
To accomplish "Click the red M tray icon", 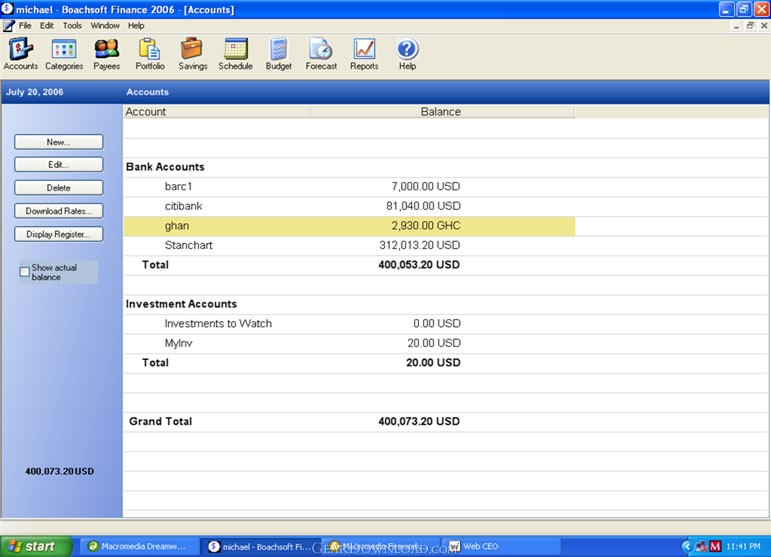I will [x=715, y=546].
